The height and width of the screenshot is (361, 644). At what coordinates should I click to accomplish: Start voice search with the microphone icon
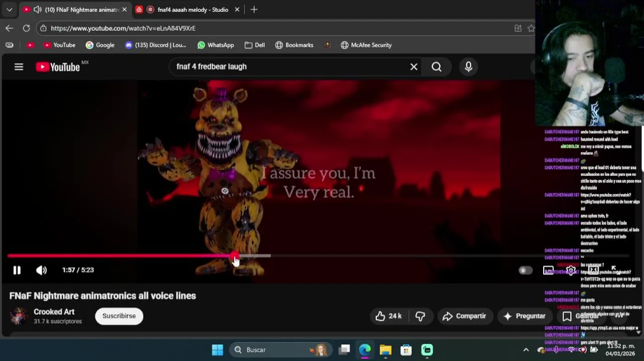point(468,67)
